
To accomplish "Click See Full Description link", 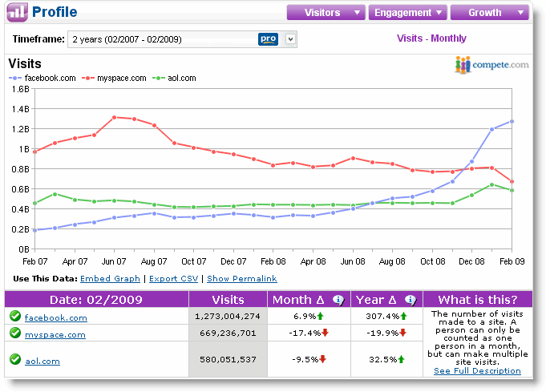I will pos(477,371).
